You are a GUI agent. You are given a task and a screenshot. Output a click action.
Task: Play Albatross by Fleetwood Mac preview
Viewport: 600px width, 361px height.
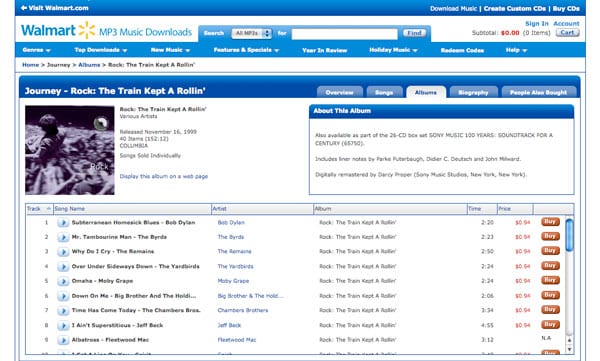63,340
